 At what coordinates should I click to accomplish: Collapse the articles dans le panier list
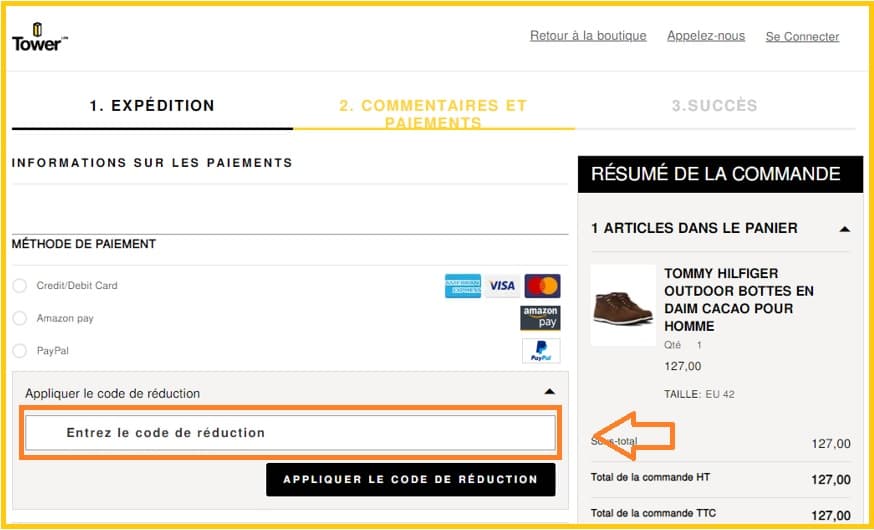(x=844, y=229)
